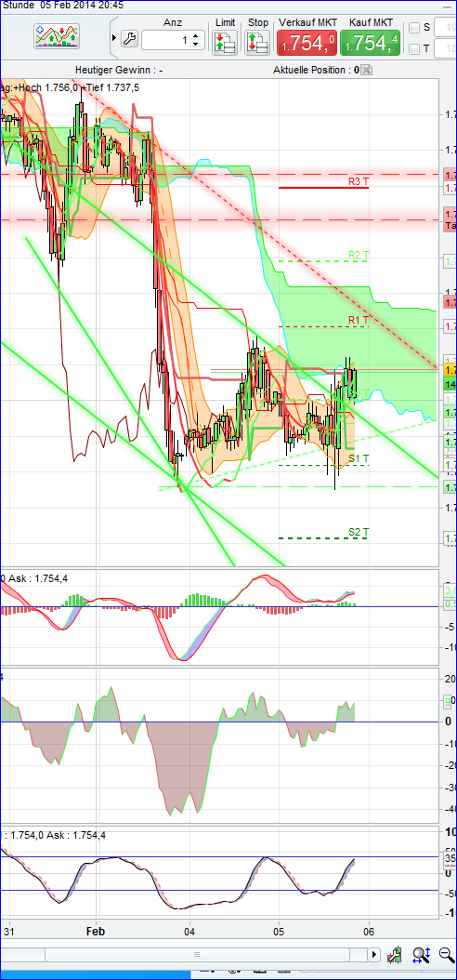Click the chart trading icon left of zoom tools
The width and height of the screenshot is (457, 980).
click(x=395, y=954)
